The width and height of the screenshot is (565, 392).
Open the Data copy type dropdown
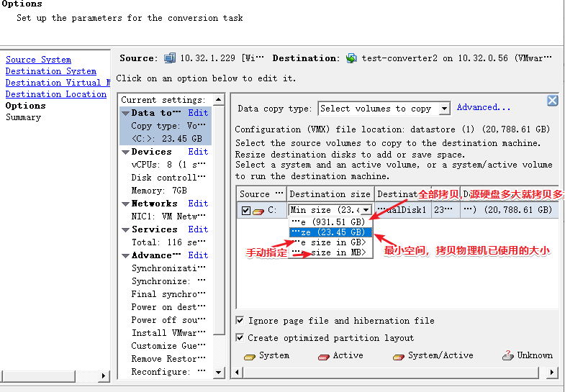[443, 109]
